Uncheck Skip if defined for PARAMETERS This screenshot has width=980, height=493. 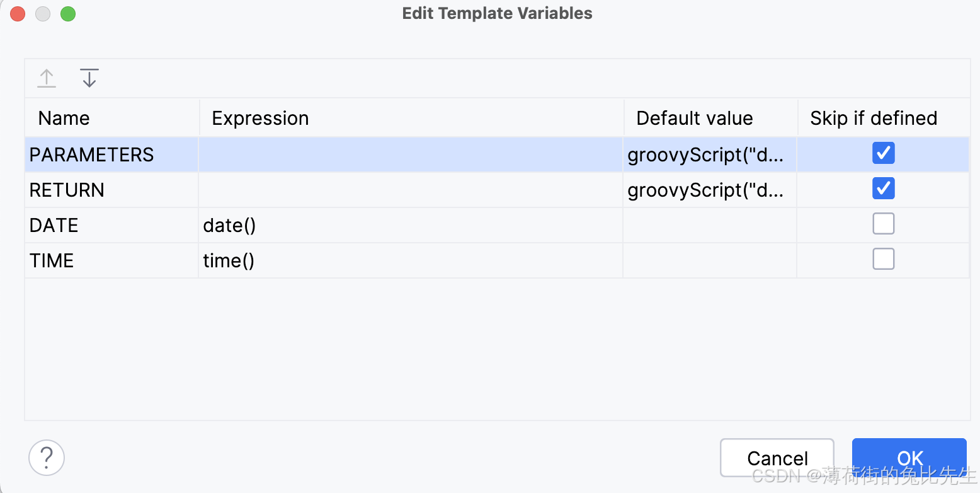pyautogui.click(x=883, y=153)
